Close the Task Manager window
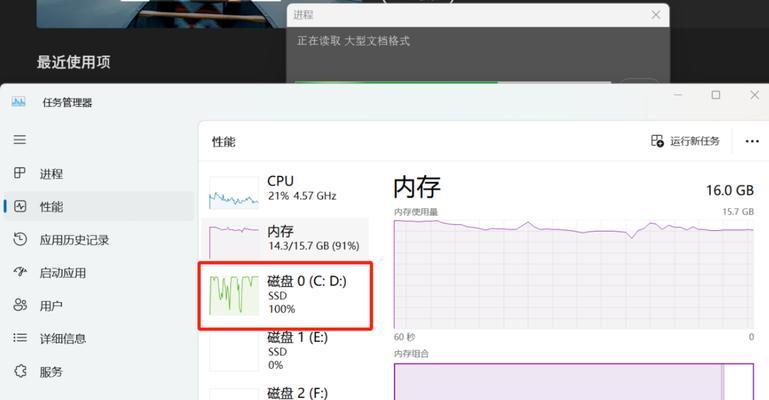 pos(754,95)
